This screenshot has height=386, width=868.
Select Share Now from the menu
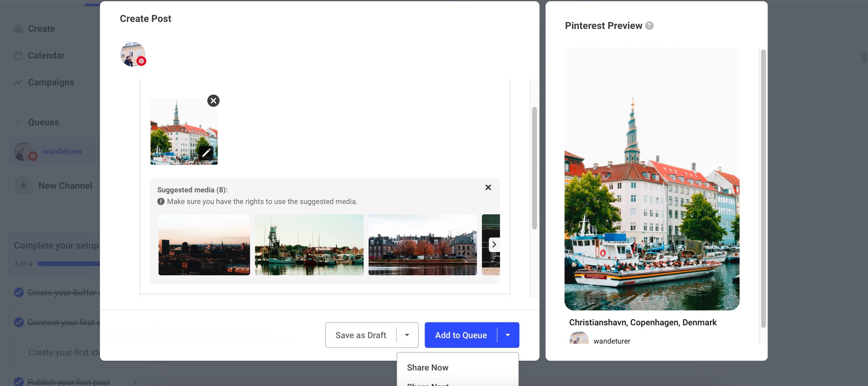(427, 367)
